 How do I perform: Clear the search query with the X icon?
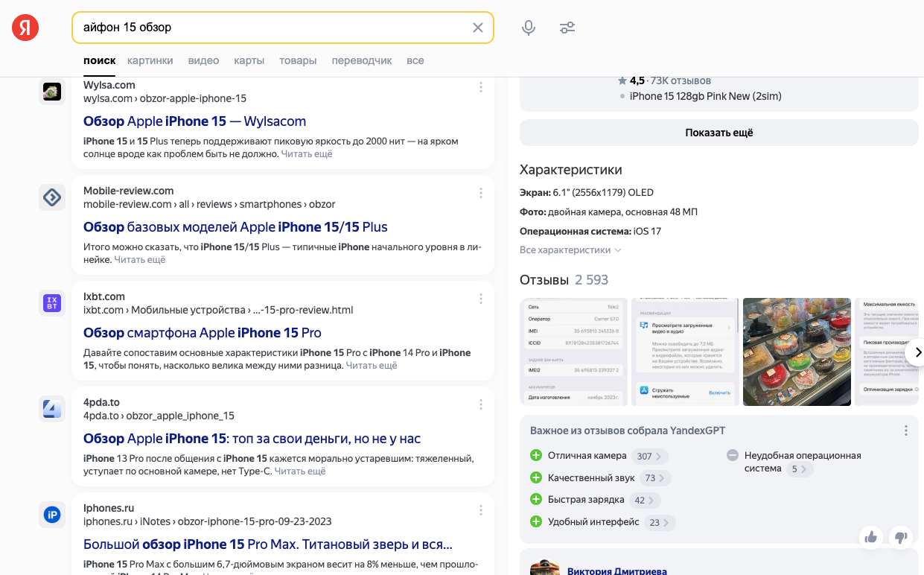tap(478, 27)
